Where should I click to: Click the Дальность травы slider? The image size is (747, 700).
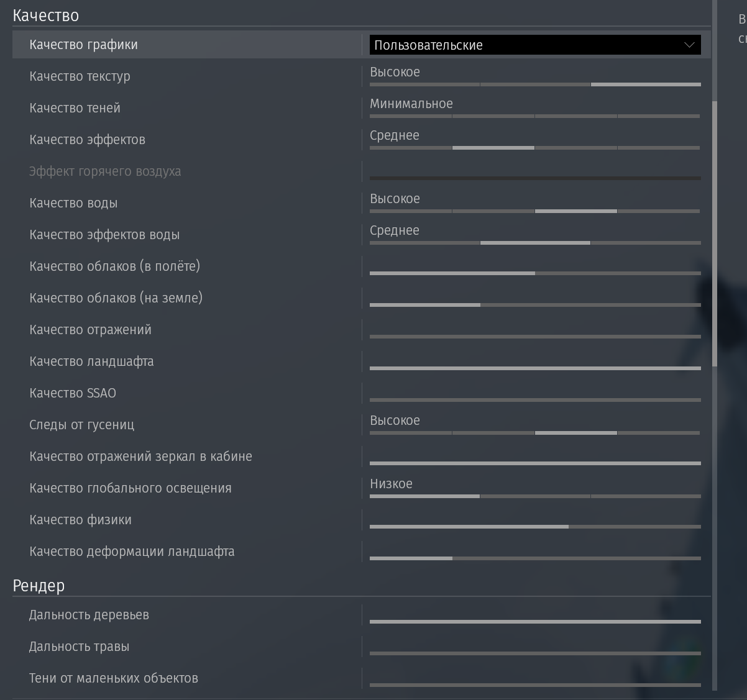click(534, 653)
